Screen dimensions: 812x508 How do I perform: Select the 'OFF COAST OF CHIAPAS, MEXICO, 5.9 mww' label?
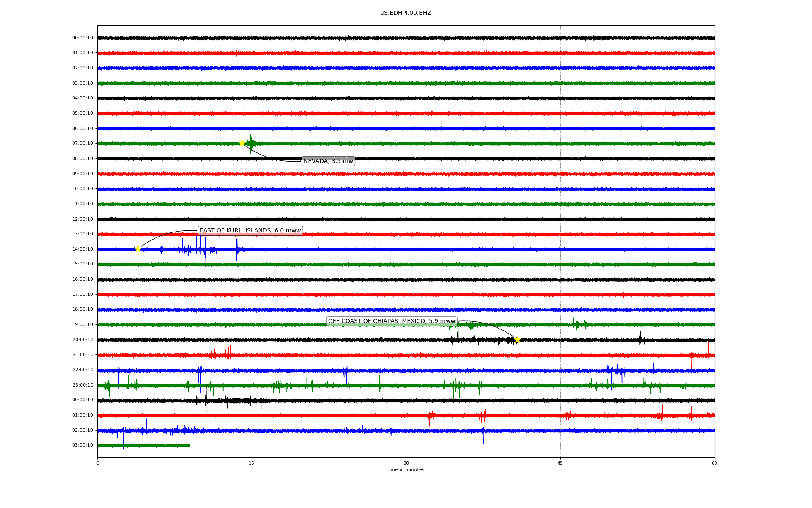pyautogui.click(x=392, y=321)
